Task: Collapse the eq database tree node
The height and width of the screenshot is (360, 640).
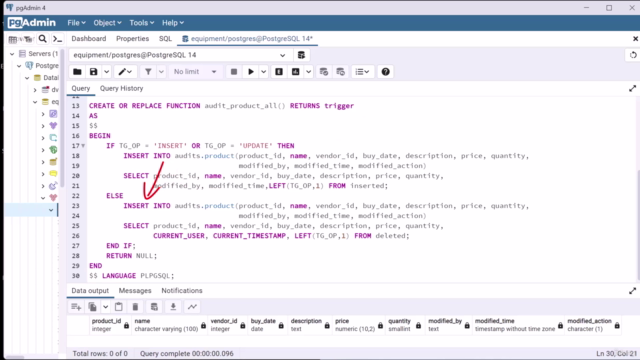Action: click(35, 102)
